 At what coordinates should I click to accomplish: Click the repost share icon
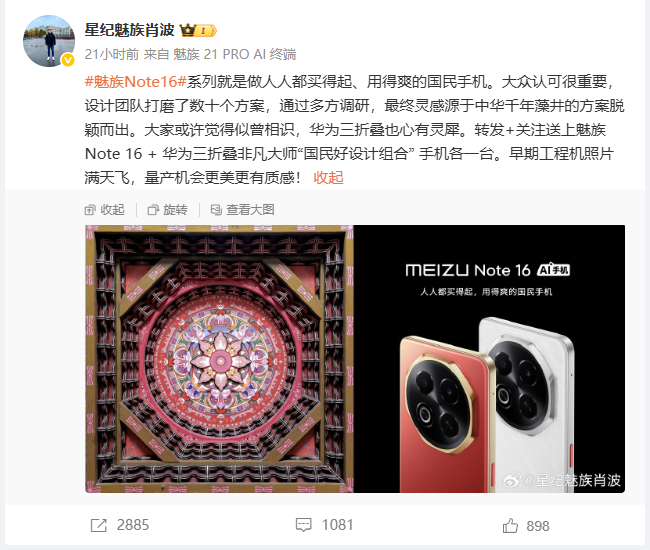pos(99,525)
